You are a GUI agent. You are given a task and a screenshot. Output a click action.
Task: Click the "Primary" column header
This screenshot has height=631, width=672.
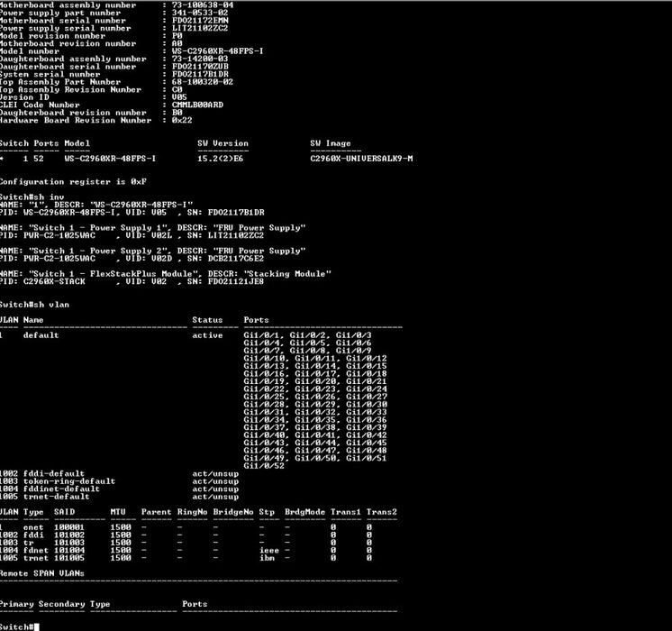tap(17, 604)
